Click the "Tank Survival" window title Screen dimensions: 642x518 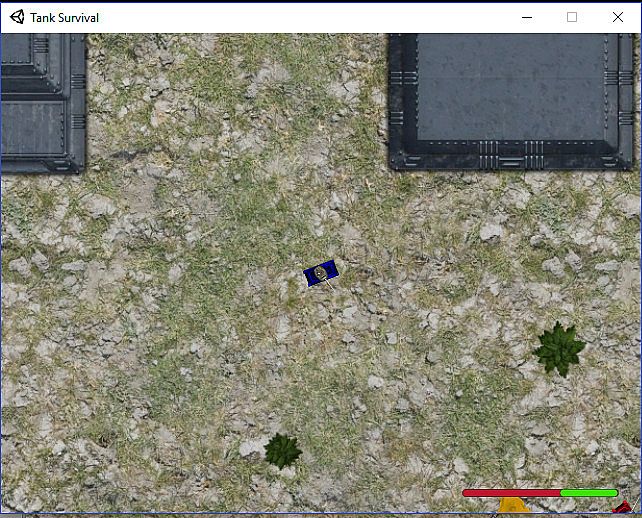click(64, 18)
